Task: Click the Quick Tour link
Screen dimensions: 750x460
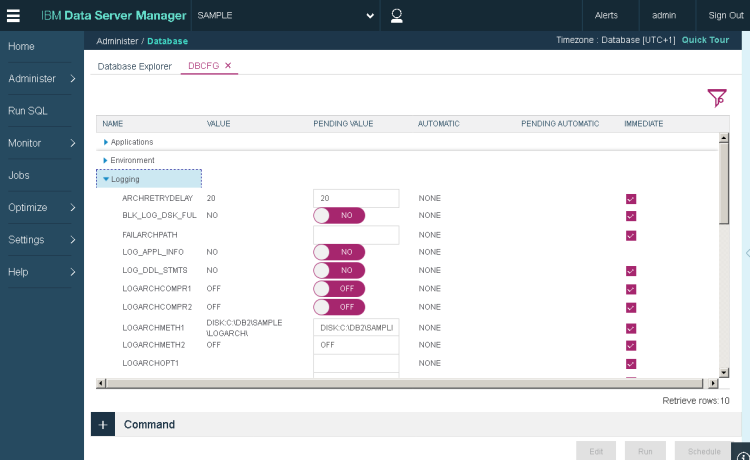Action: (x=705, y=41)
